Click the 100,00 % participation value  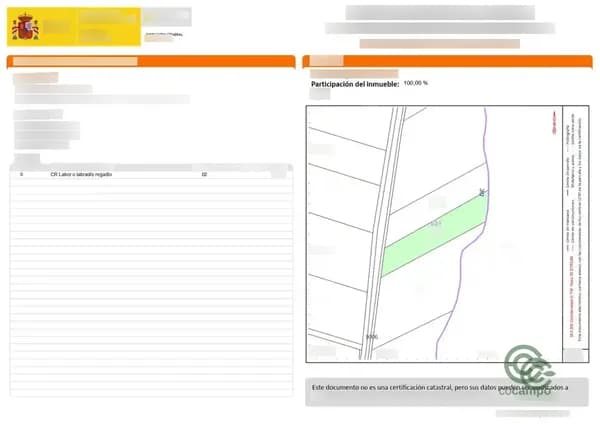coord(416,83)
